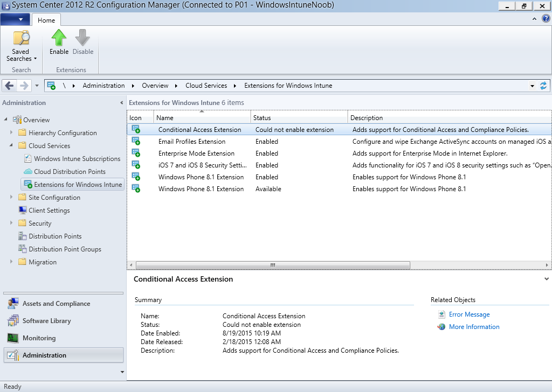Screen dimensions: 552x392
Task: Click the horizontal scrollbar thumb
Action: coord(273,265)
